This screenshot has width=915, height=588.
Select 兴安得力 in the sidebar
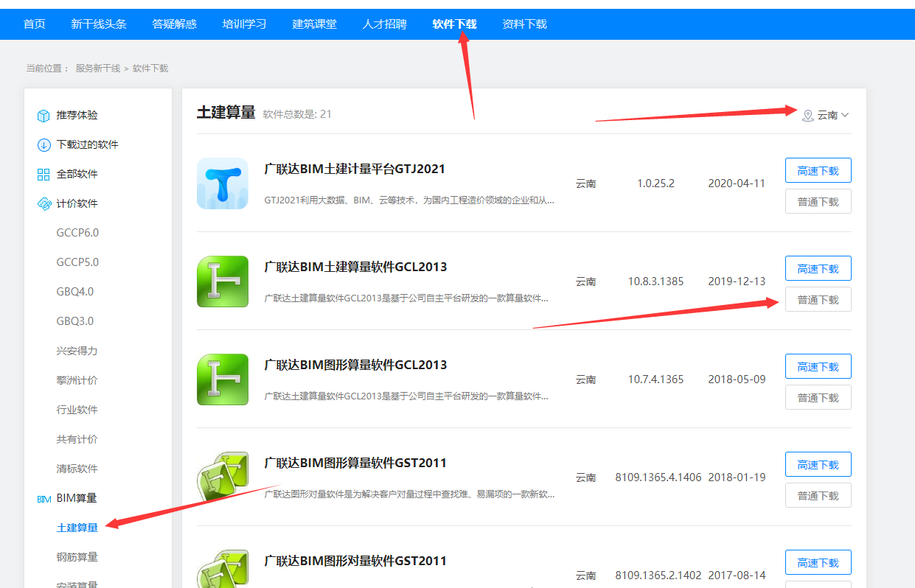click(77, 351)
